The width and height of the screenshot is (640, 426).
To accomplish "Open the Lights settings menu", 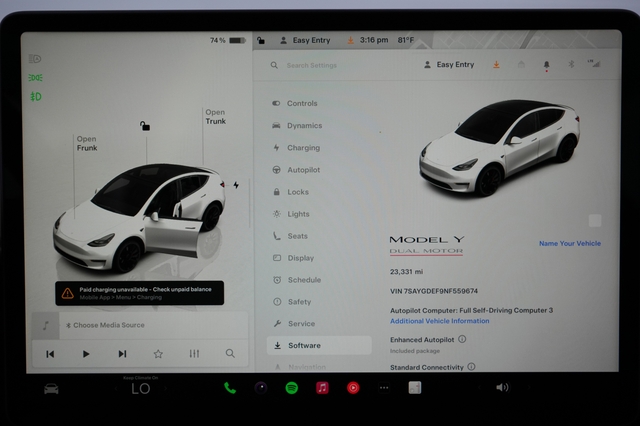I will (291, 214).
